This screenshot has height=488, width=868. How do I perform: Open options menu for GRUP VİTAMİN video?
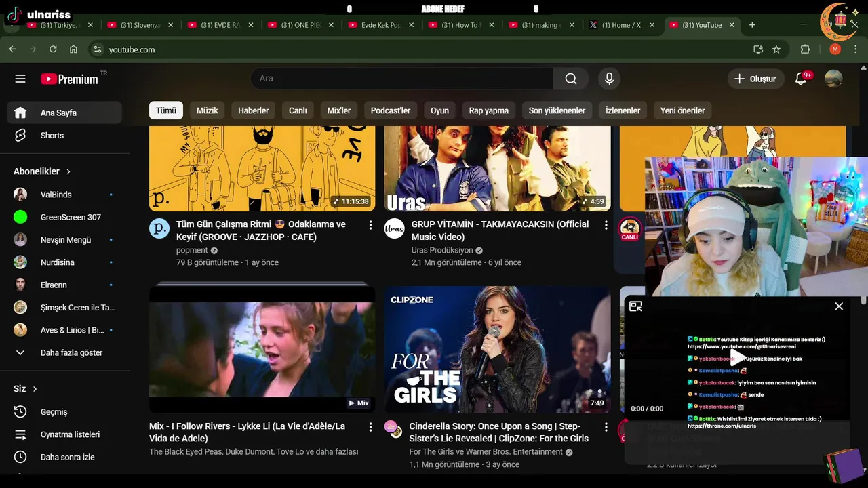pyautogui.click(x=606, y=225)
